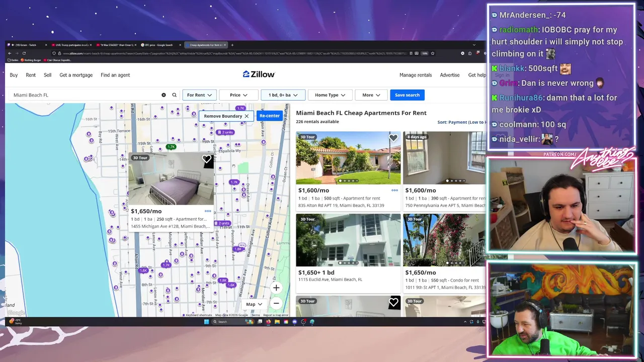Open Discord from the taskbar
This screenshot has width=644, height=362.
click(294, 322)
